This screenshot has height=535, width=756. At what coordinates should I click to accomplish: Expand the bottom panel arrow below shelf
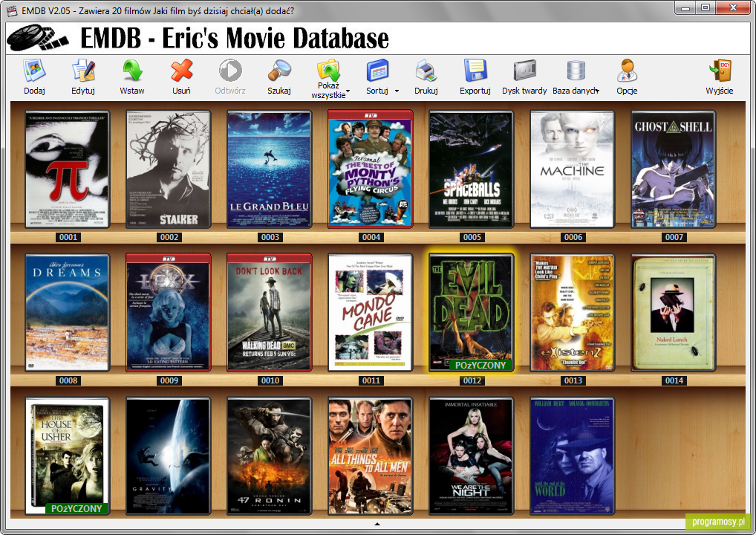[377, 524]
